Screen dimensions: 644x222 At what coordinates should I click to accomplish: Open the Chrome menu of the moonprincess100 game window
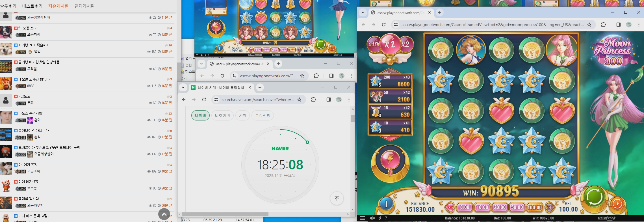click(639, 25)
